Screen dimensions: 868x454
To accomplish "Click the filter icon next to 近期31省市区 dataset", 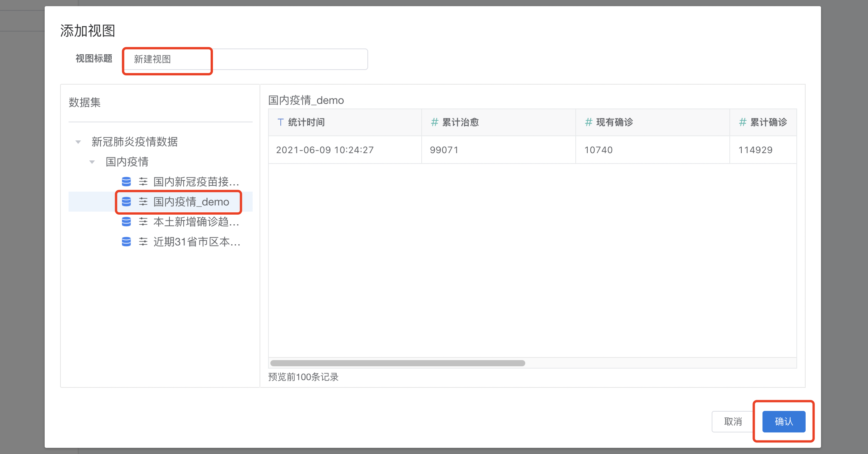I will (143, 242).
